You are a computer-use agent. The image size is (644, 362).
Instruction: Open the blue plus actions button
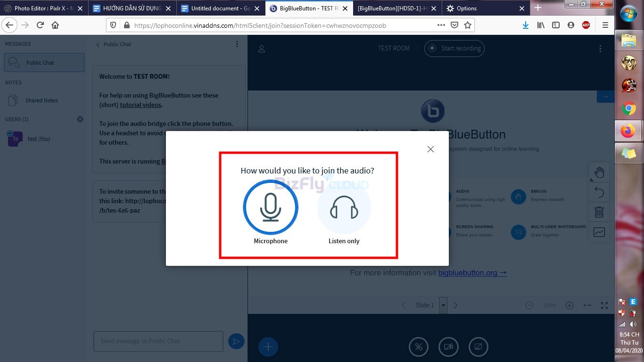click(268, 347)
